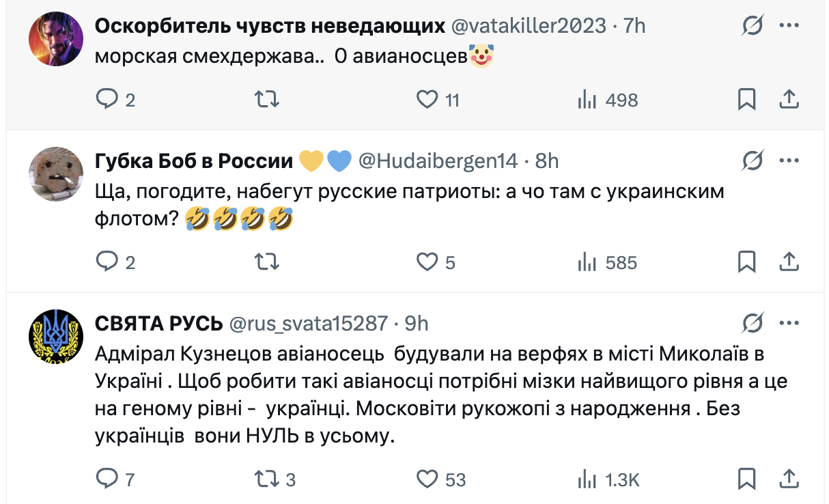829x504 pixels.
Task: Share the vatakiller2023 tweet
Action: point(789,100)
